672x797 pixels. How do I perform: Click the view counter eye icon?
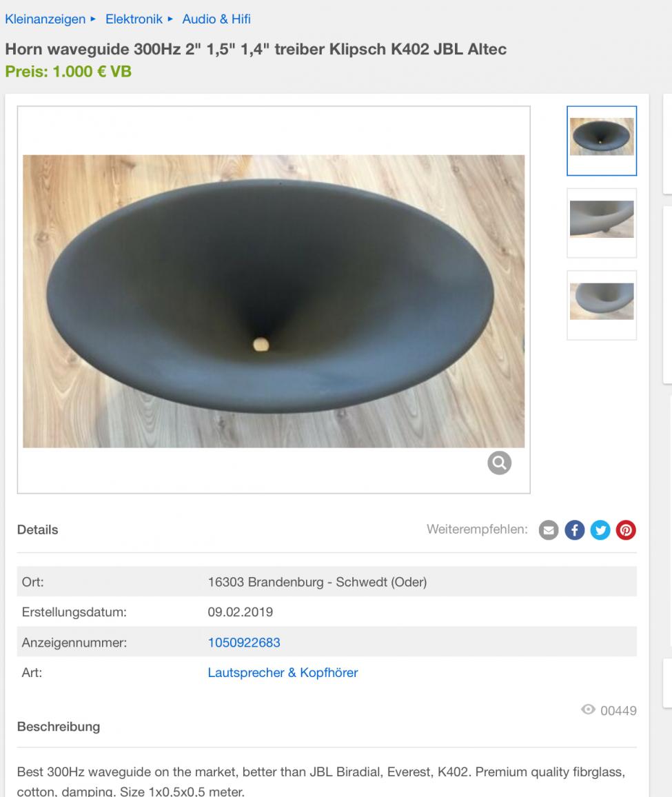coord(588,709)
